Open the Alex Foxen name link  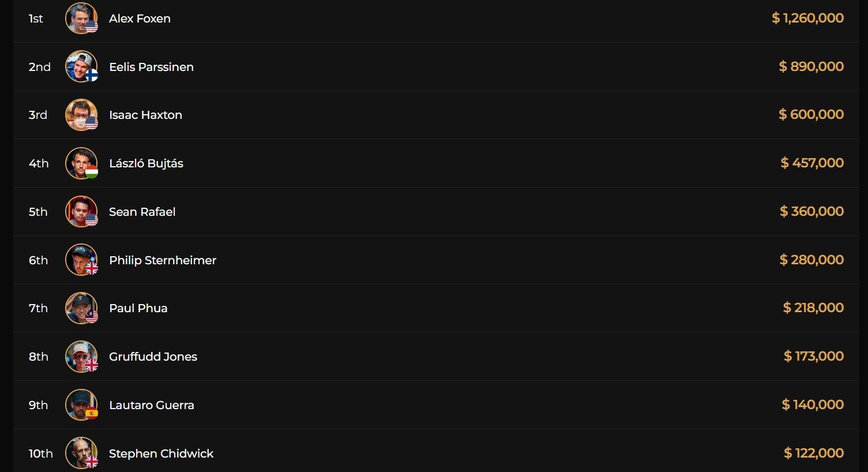[x=140, y=18]
